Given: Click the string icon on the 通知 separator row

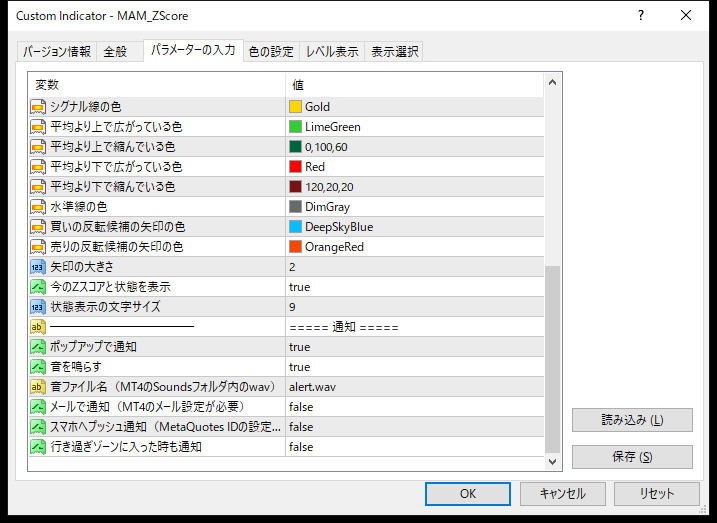Looking at the screenshot, I should click(x=38, y=327).
